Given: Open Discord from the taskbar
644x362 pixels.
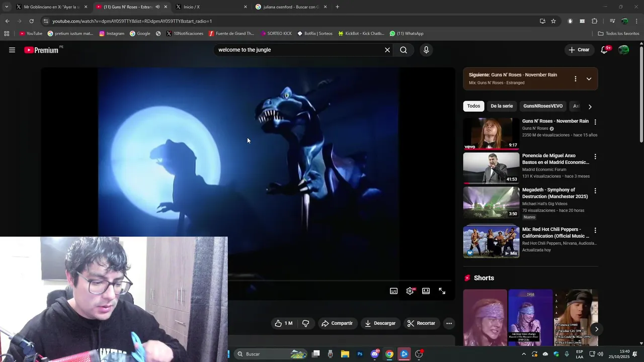Looking at the screenshot, I should click(375, 354).
